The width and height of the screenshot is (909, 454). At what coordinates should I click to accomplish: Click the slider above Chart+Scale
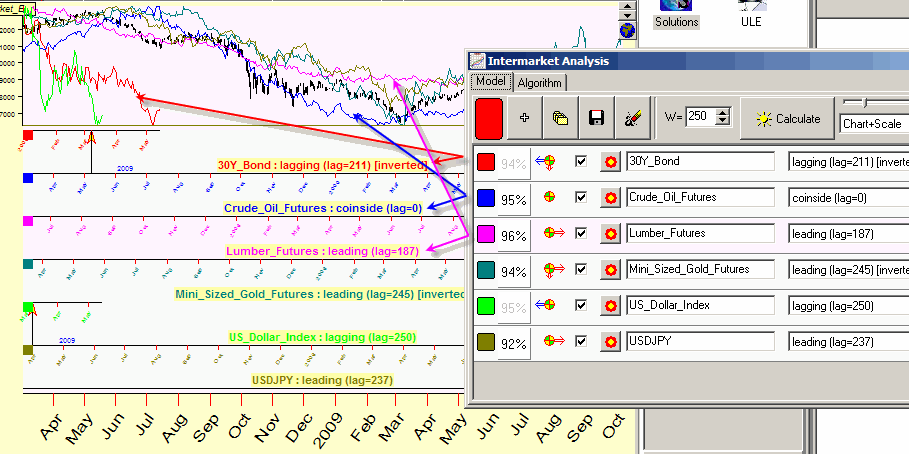pyautogui.click(x=866, y=102)
